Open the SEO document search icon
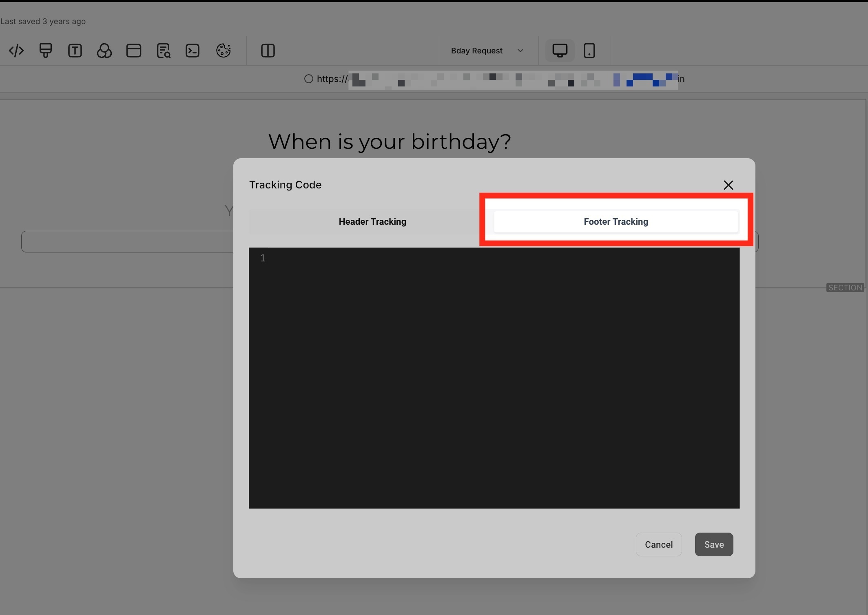The width and height of the screenshot is (868, 615). [x=163, y=51]
